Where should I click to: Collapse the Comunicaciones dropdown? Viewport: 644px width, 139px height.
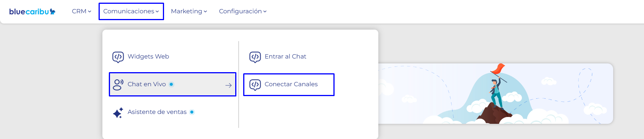[131, 11]
